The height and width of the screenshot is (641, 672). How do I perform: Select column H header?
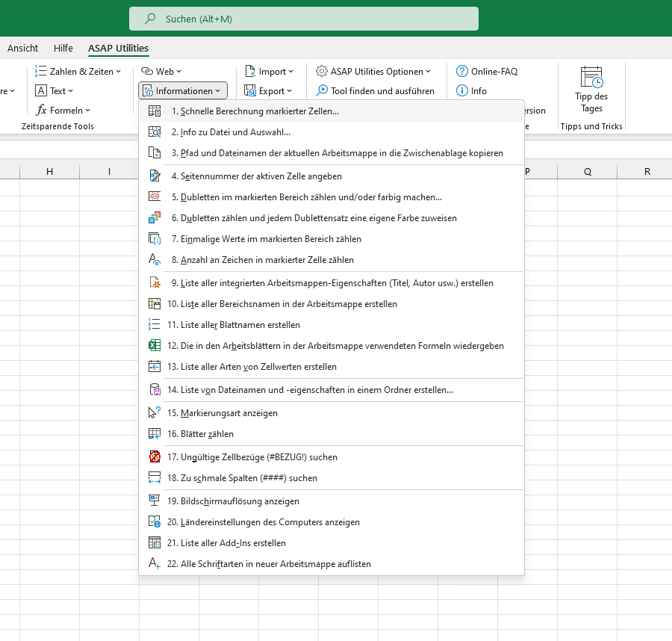point(50,172)
